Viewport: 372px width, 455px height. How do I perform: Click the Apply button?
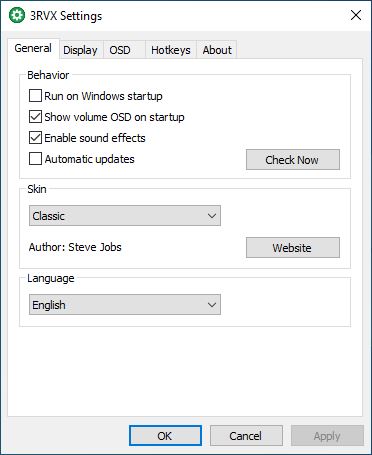(327, 435)
